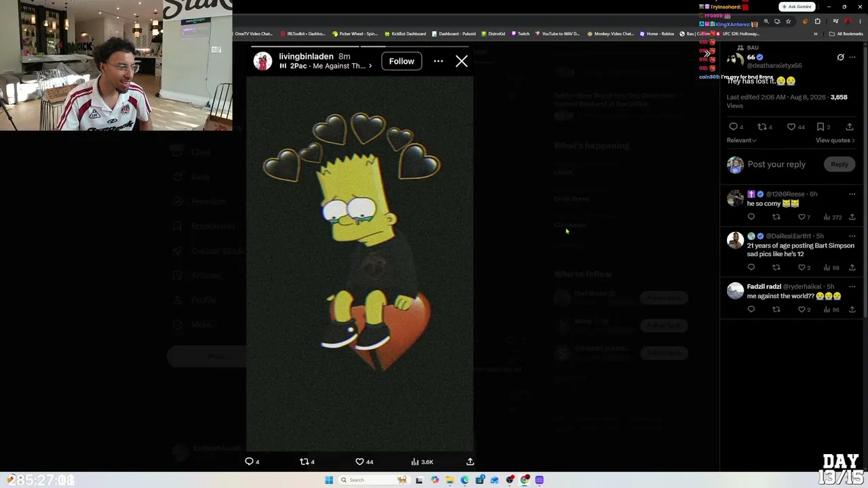Screen dimensions: 868x488
Task: Close the media viewer with the X
Action: pyautogui.click(x=462, y=62)
